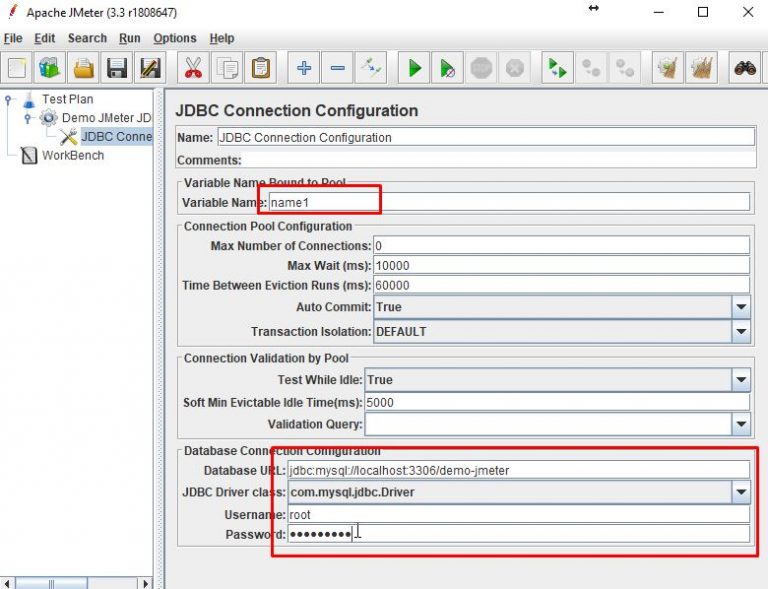The height and width of the screenshot is (589, 768).
Task: Expand the Transaction Isolation dropdown
Action: (740, 331)
